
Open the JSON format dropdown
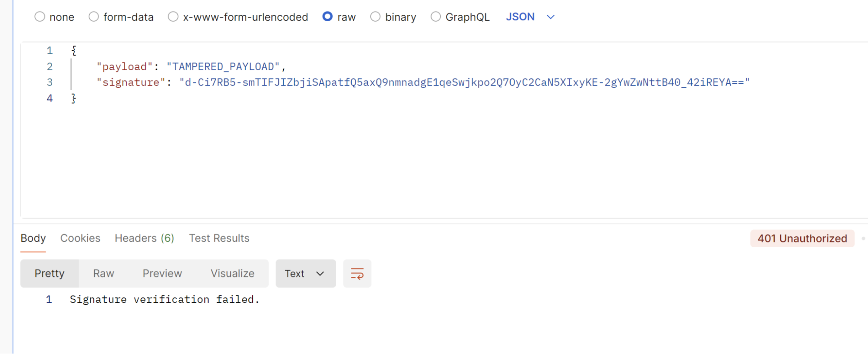[x=530, y=17]
